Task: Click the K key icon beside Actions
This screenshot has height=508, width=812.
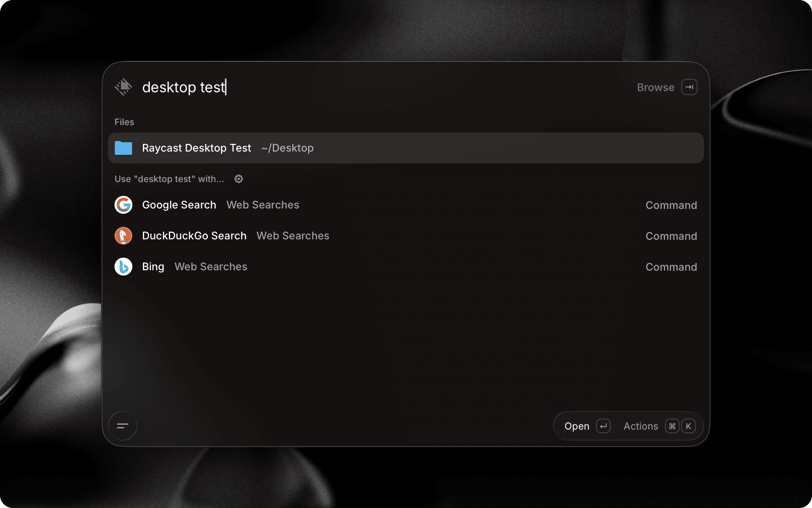Action: point(689,426)
